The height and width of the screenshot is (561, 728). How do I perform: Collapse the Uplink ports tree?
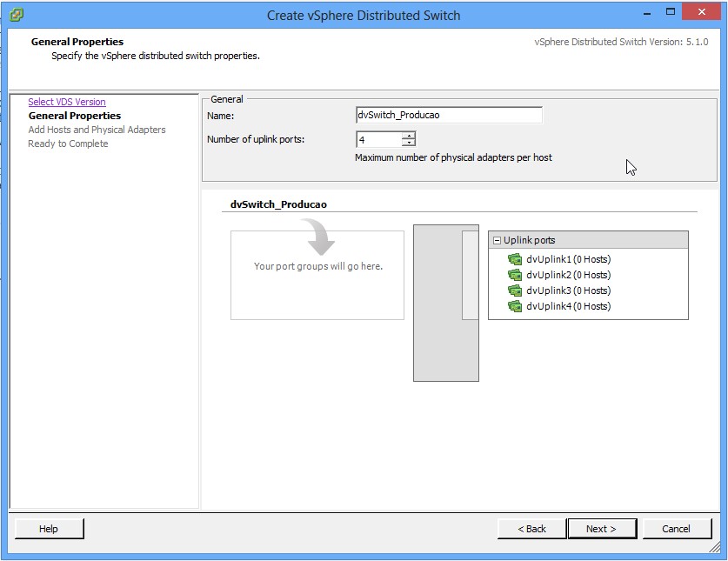[497, 240]
